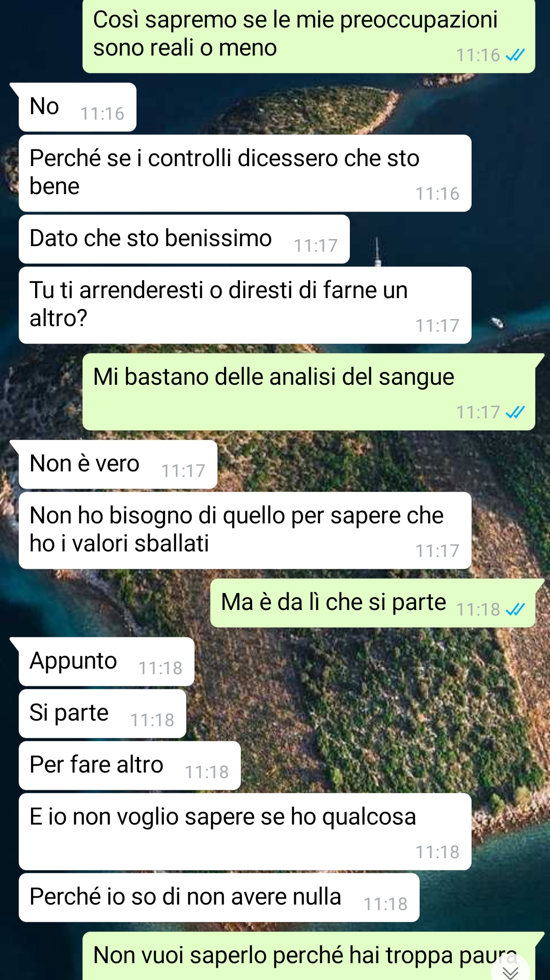Tap the 11:18 timestamp on 'Appunto' message
The width and height of the screenshot is (550, 980).
[x=160, y=668]
